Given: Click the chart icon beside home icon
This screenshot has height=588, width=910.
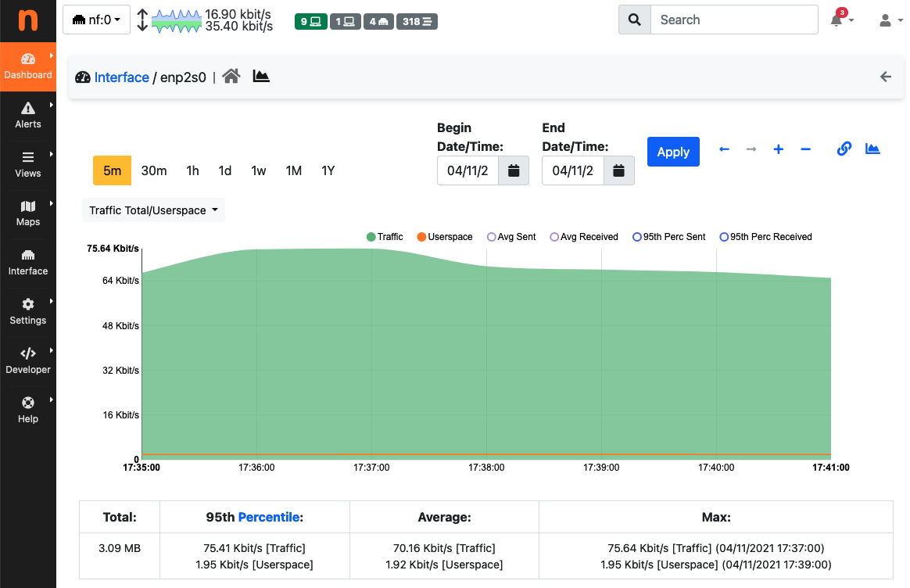Looking at the screenshot, I should (x=261, y=76).
